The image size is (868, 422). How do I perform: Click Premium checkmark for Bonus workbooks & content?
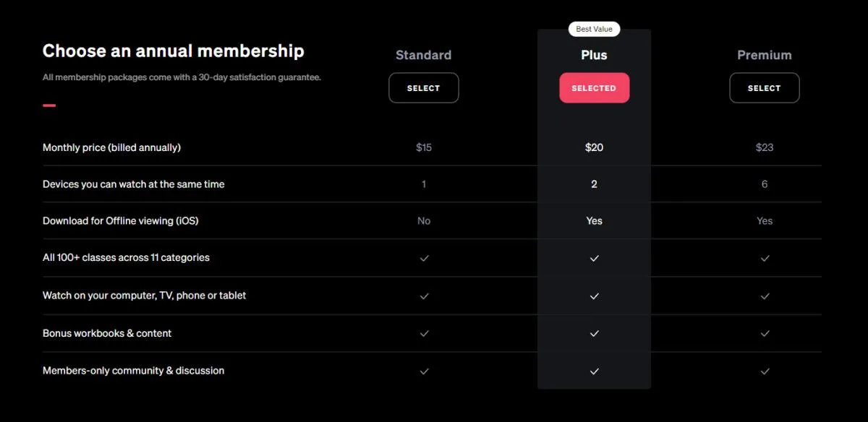point(765,333)
